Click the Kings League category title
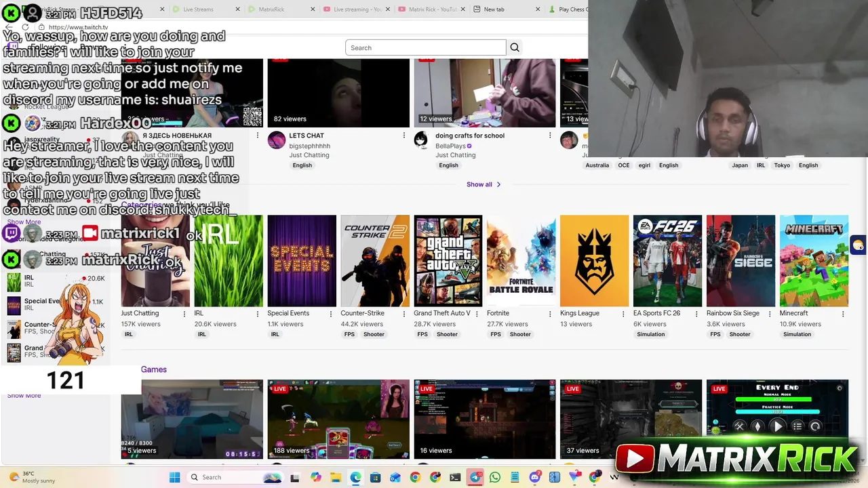868x488 pixels. (x=580, y=313)
